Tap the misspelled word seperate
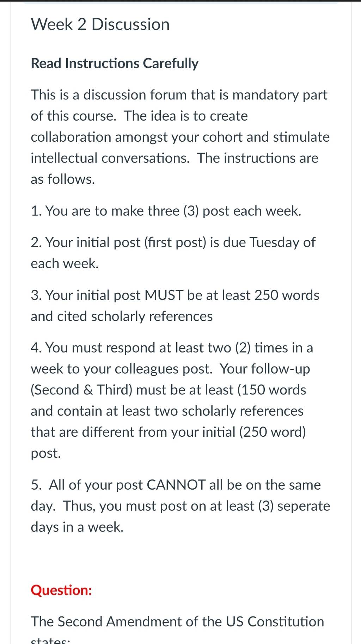Viewport: 361px width, 644px height. pos(304,506)
